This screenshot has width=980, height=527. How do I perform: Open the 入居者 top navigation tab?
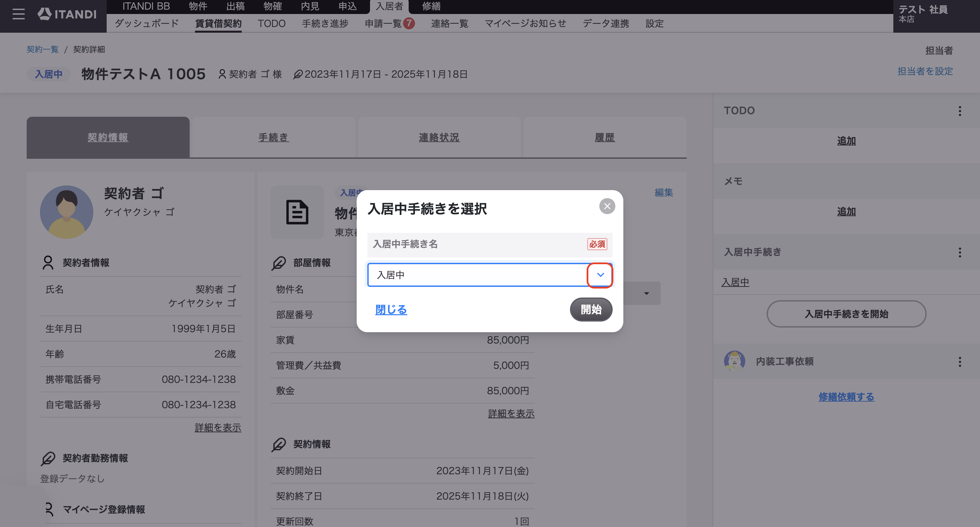click(x=389, y=6)
